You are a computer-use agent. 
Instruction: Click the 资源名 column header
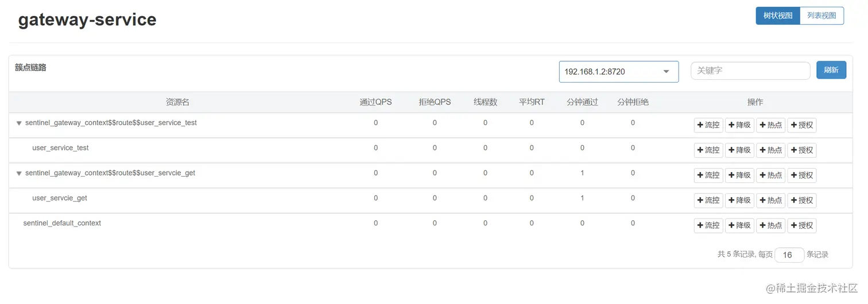tap(177, 102)
